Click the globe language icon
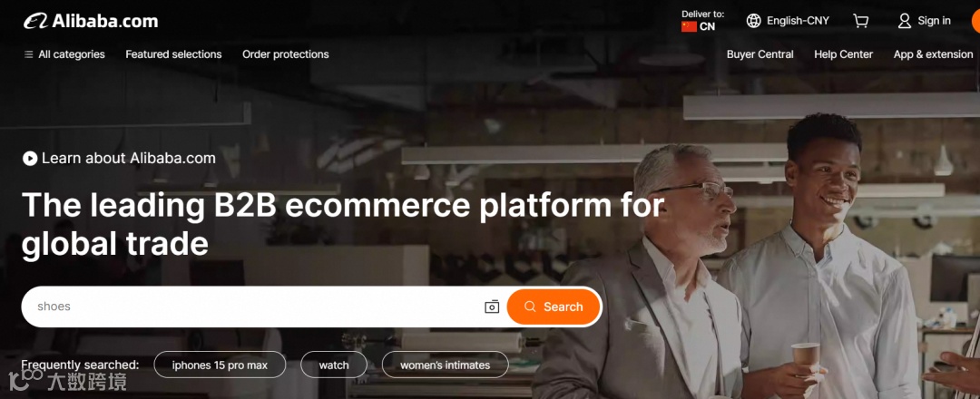 click(754, 21)
